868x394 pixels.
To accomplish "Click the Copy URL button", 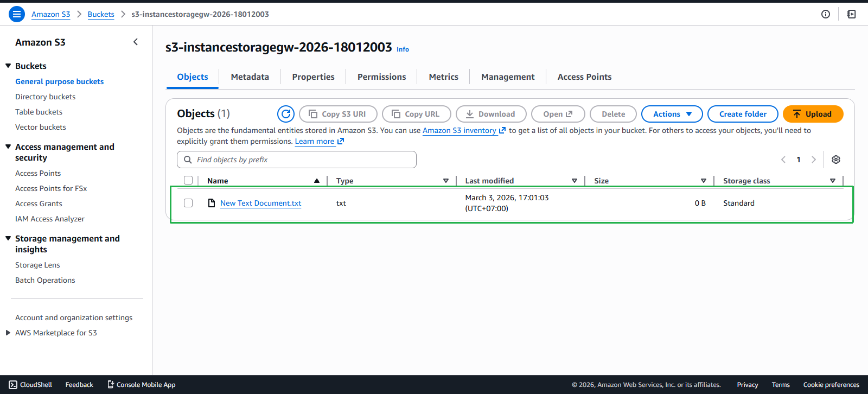I will [417, 114].
